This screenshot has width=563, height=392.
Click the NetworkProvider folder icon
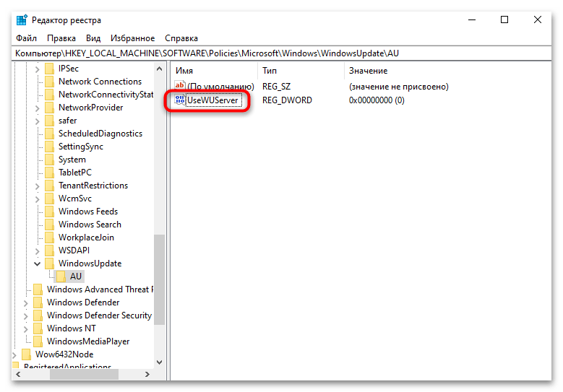click(x=50, y=108)
